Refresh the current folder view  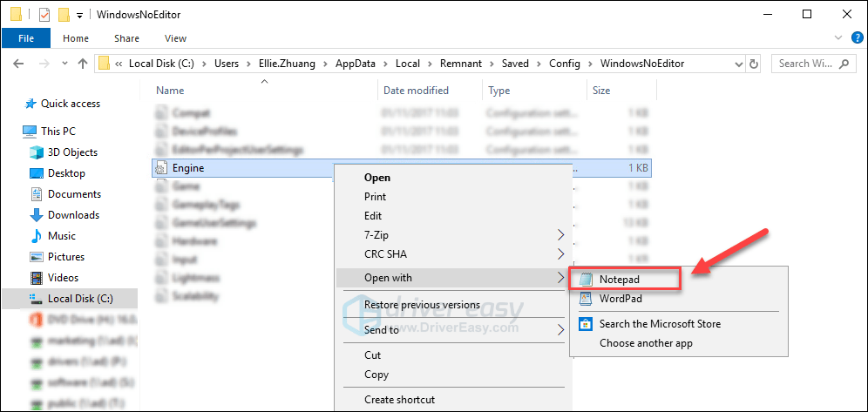click(754, 64)
